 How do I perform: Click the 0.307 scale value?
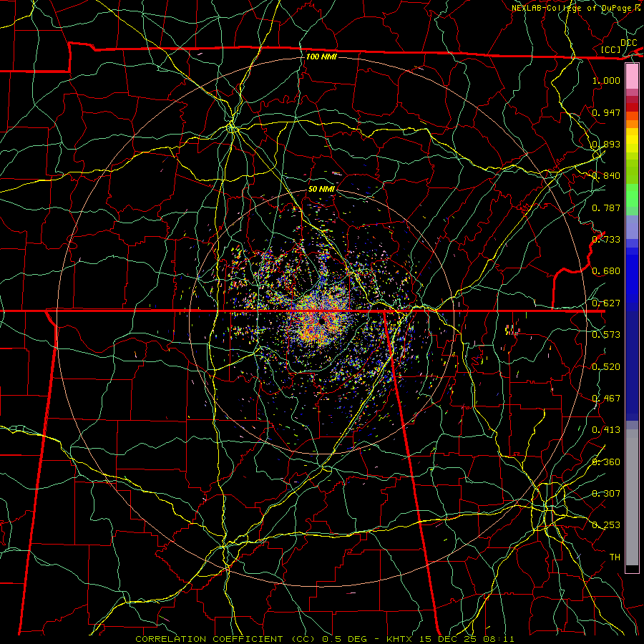(606, 494)
